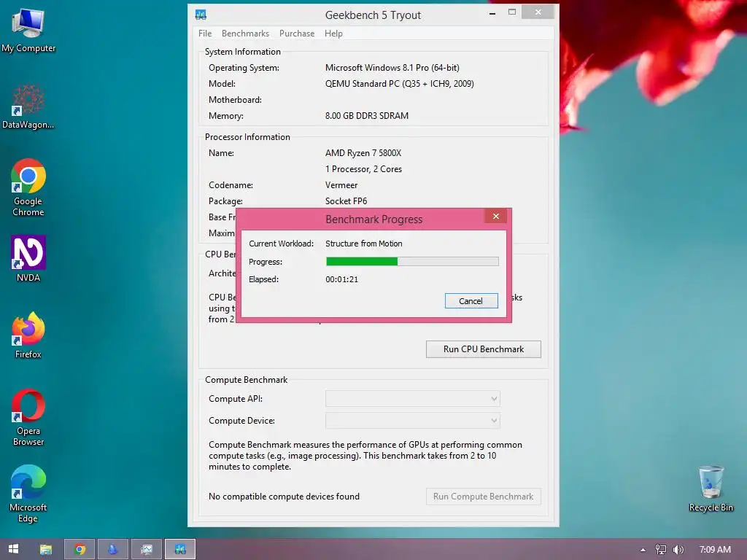Screen dimensions: 747x560
Task: Launch Google Chrome from the desktop
Action: coord(28,187)
